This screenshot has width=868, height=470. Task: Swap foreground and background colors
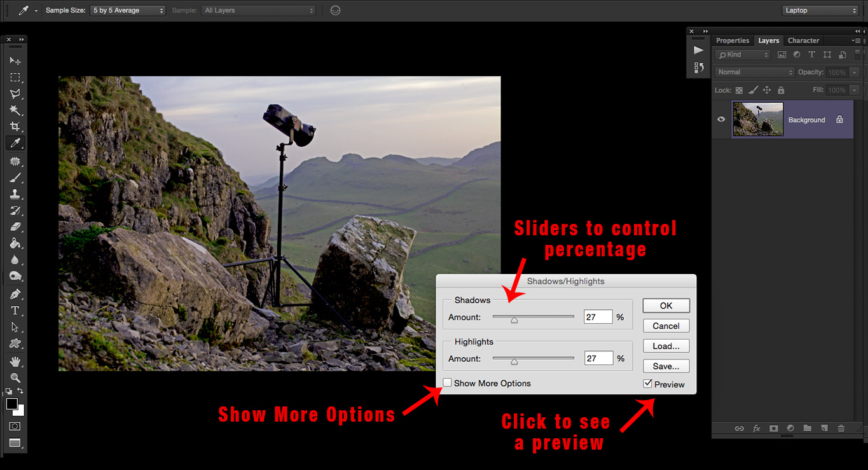[x=21, y=391]
